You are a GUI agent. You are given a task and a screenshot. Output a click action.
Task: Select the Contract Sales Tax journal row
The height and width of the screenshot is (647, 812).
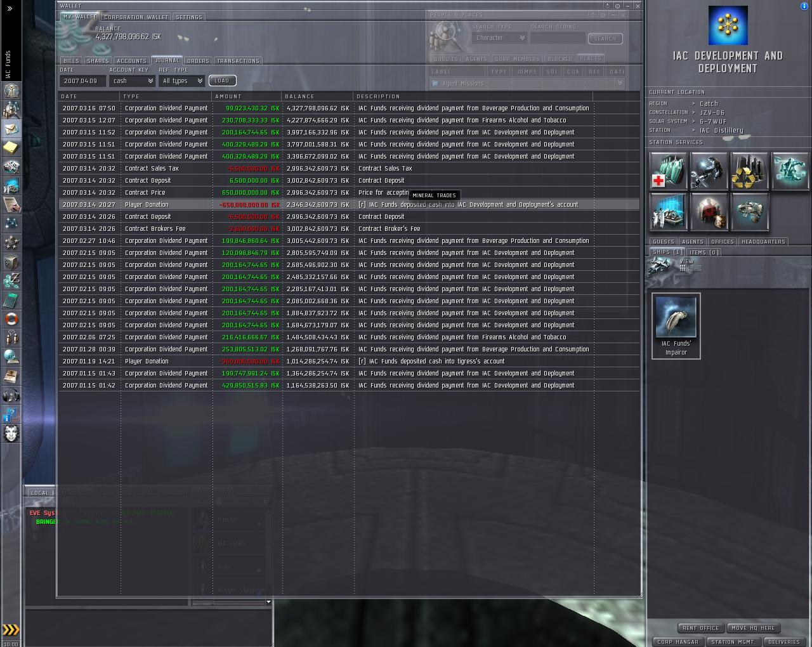[x=349, y=169]
